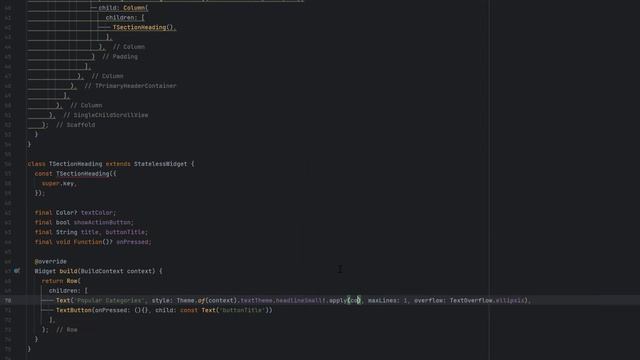Image resolution: width=640 pixels, height=360 pixels.
Task: Click the 'final void Function()? onPressed;' line
Action: click(93, 242)
